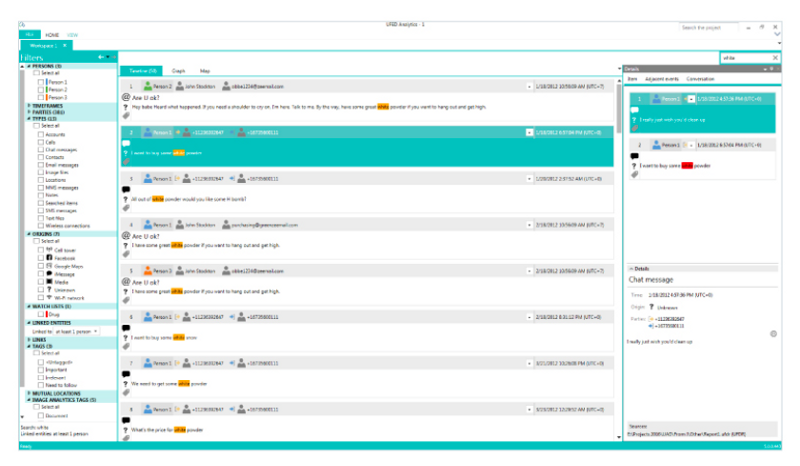Open the Linked to 'at least 1 person' dropdown
This screenshot has width=800, height=466.
coord(95,330)
